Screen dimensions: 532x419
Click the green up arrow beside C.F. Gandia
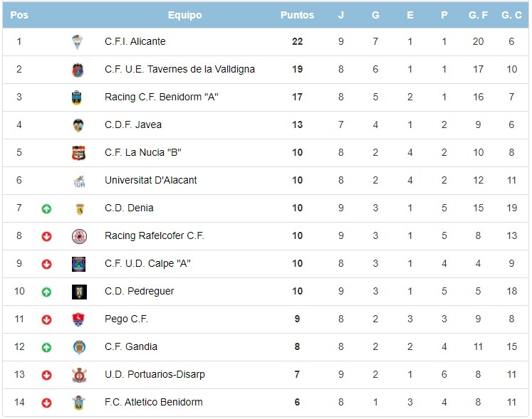[46, 347]
